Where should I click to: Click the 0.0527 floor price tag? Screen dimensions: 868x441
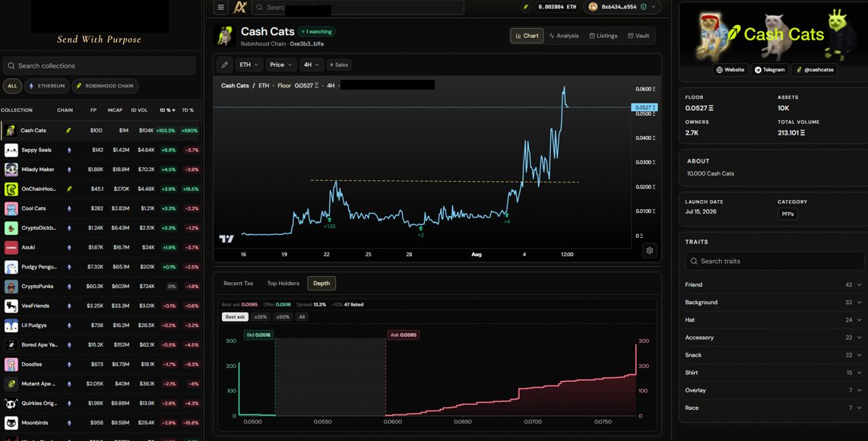click(644, 107)
